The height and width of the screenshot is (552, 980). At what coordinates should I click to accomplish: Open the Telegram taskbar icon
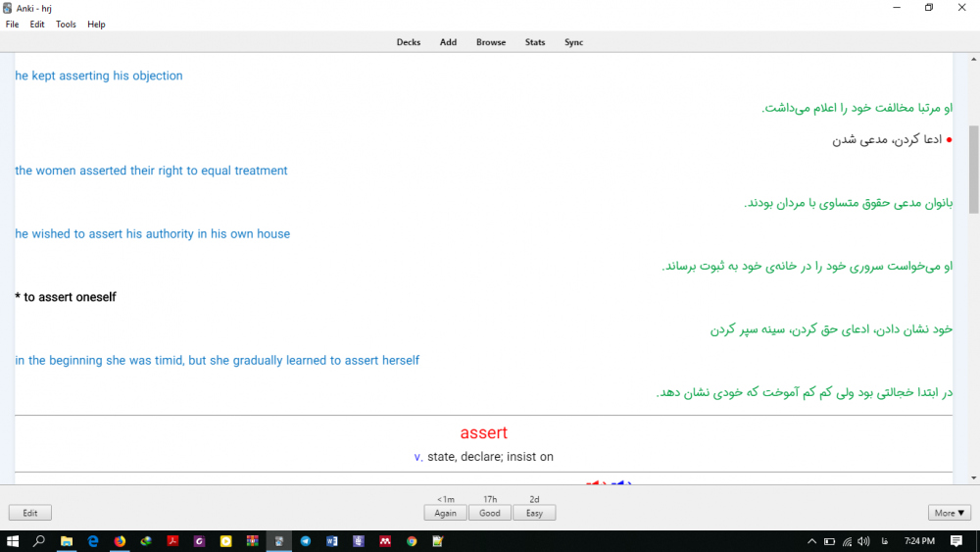[305, 541]
